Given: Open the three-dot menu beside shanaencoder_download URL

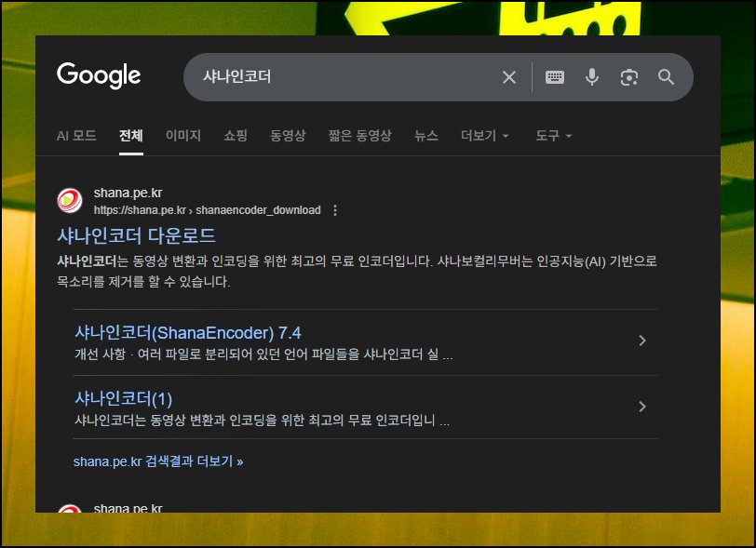Looking at the screenshot, I should click(335, 210).
